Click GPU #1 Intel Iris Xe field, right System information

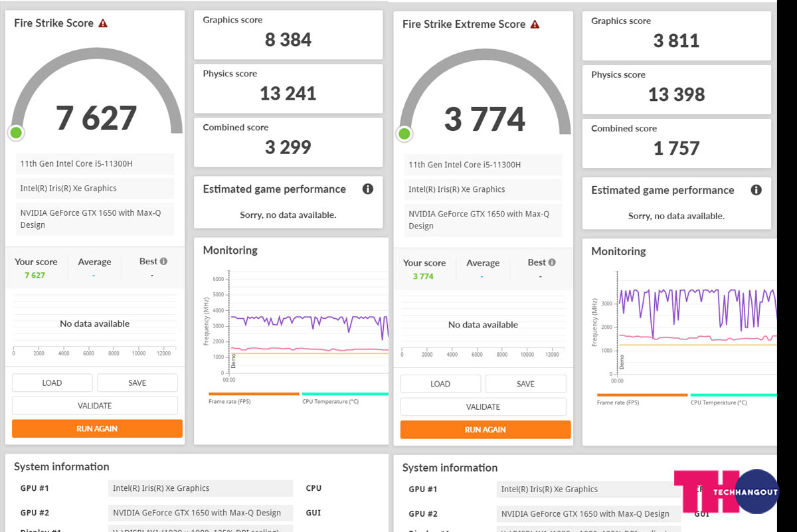click(588, 489)
